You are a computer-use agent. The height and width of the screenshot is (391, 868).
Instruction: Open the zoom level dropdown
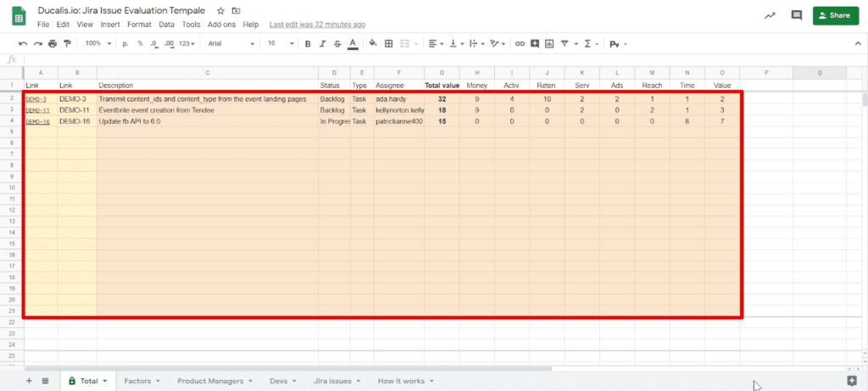(x=96, y=43)
